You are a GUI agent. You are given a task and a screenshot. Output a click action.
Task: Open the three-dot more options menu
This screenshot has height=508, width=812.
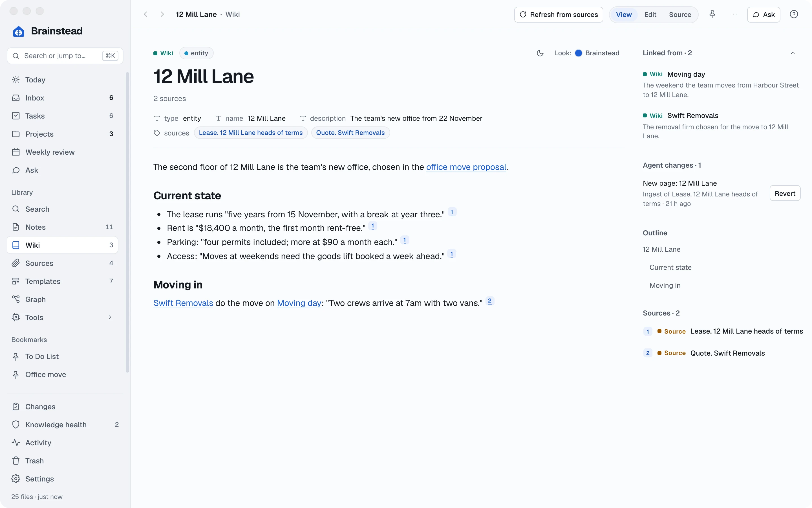pos(734,14)
